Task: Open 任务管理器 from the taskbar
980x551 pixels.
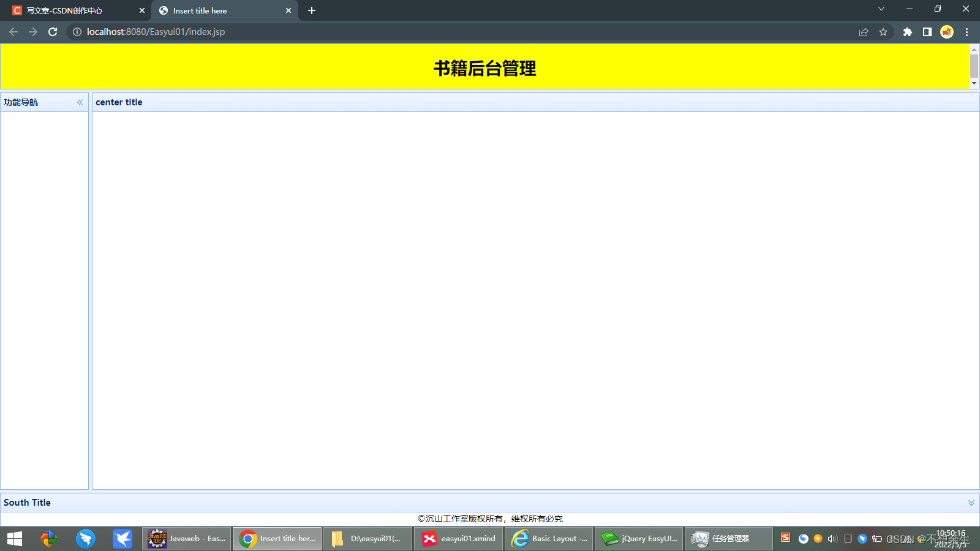Action: 728,539
